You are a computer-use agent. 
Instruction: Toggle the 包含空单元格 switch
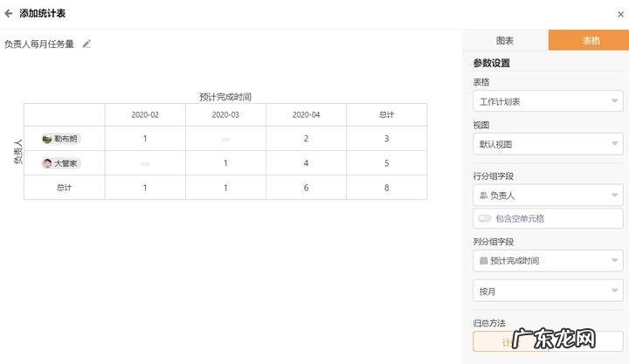point(484,218)
